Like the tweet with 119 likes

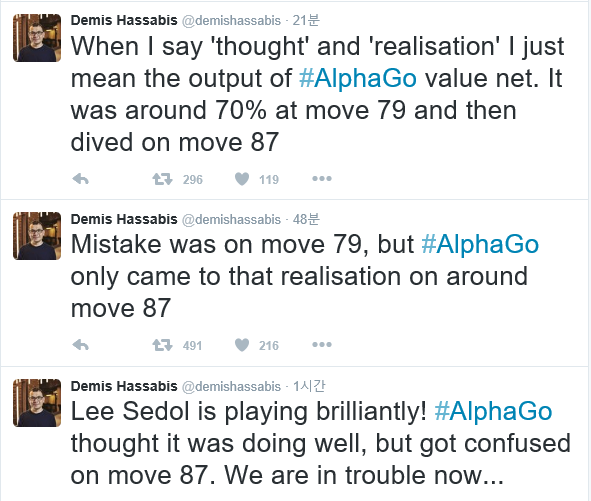pos(242,179)
